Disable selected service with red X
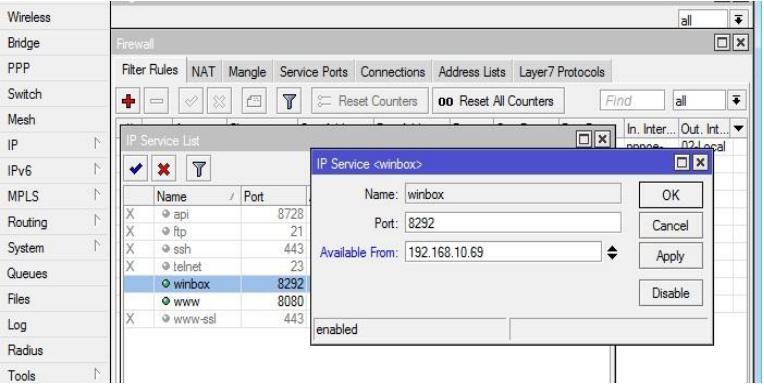Image resolution: width=764 pixels, height=385 pixels. pyautogui.click(x=164, y=169)
